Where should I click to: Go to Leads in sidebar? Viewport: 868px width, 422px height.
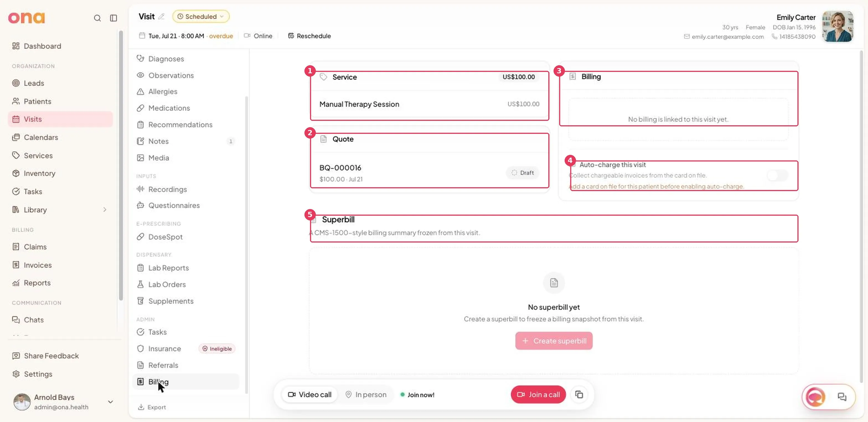pyautogui.click(x=34, y=83)
